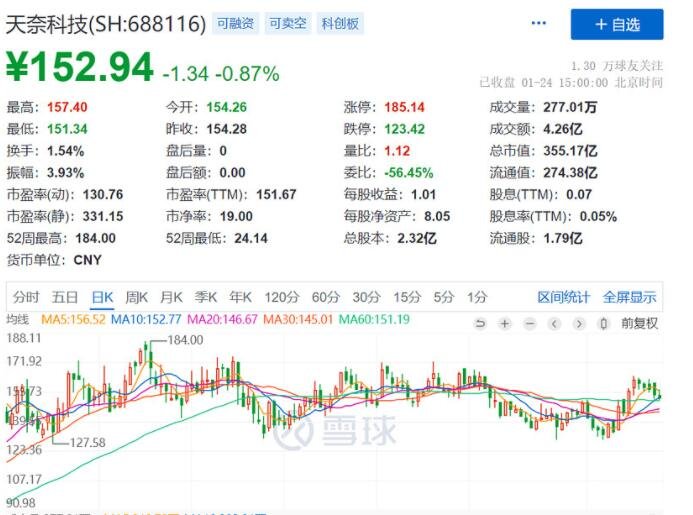Select the 月K chart tab
693x515 pixels.
pos(171,297)
